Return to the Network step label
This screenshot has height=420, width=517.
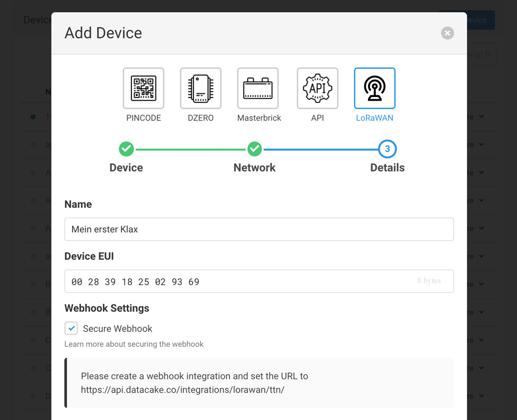[x=255, y=168]
